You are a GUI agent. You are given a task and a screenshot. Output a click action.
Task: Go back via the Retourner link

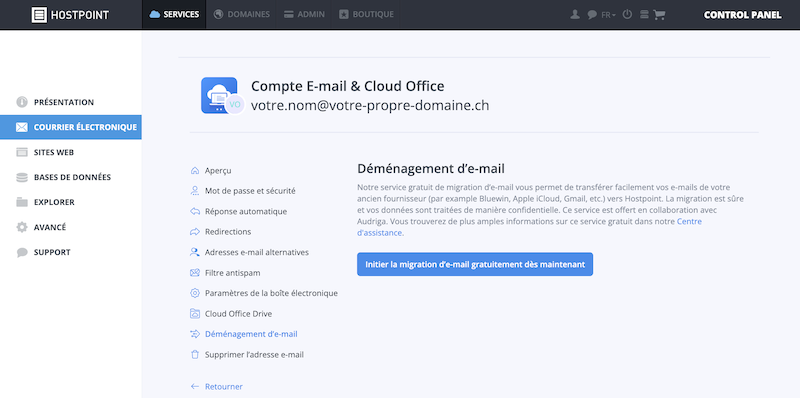coord(224,387)
